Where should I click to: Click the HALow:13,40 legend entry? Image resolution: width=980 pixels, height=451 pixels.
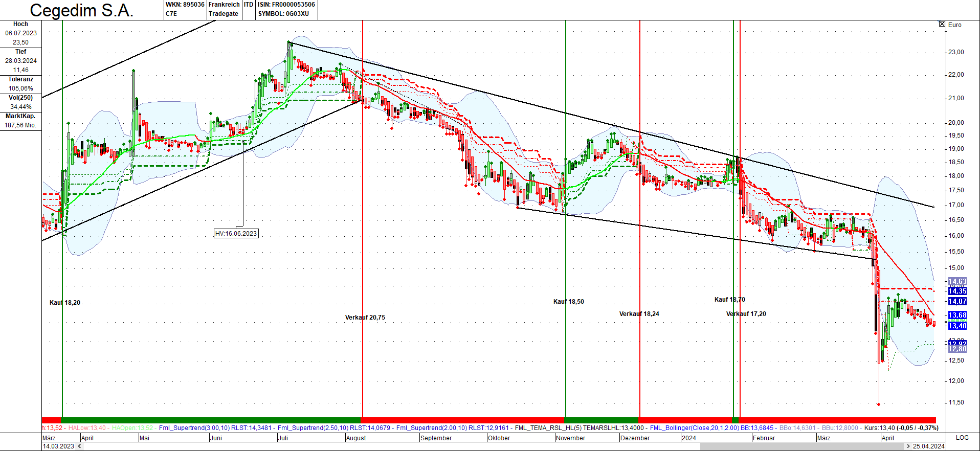click(x=87, y=428)
